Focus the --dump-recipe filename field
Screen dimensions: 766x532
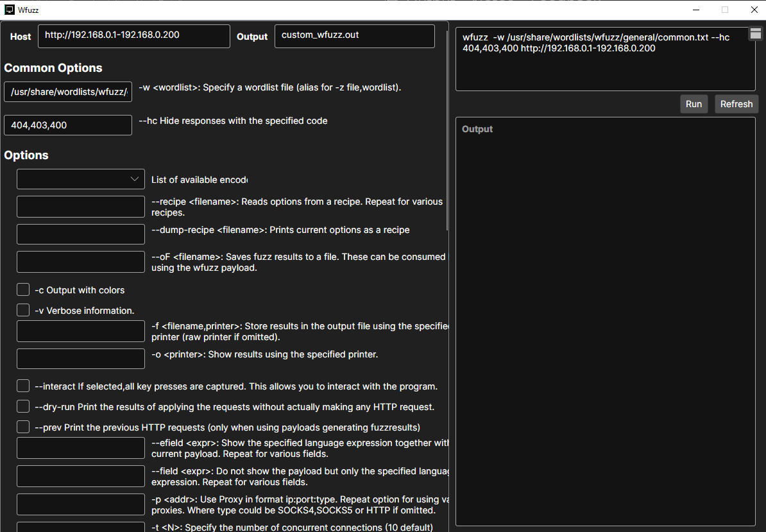point(81,234)
